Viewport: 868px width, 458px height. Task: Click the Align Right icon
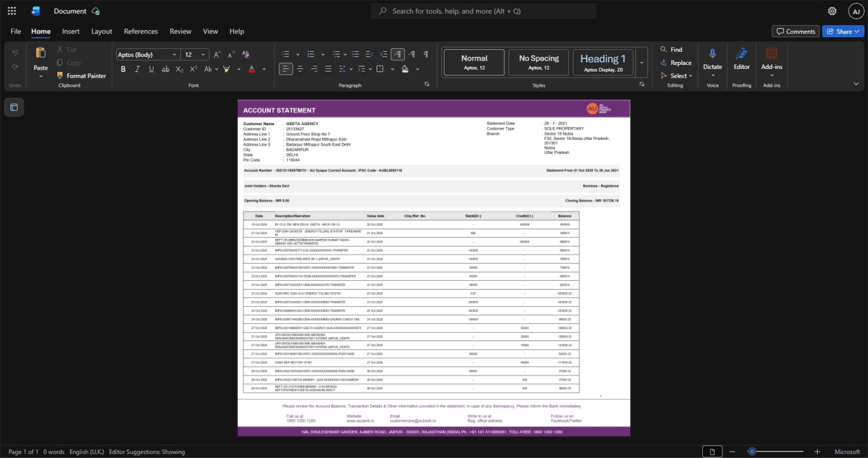(314, 69)
